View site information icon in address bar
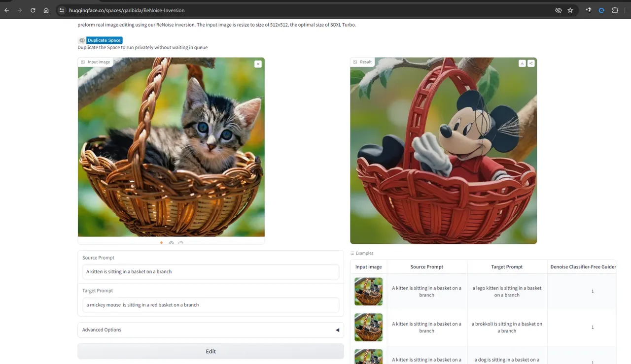 [62, 10]
